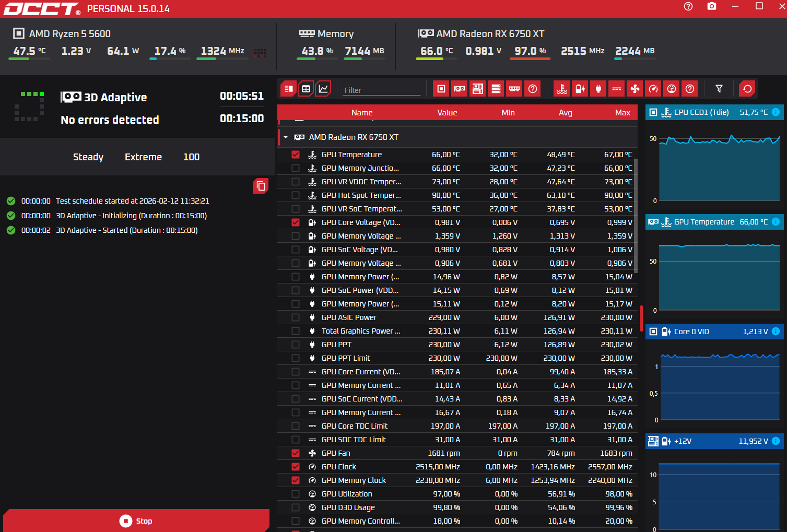Focus the sensor Filter text field
This screenshot has height=532, width=787.
click(382, 90)
